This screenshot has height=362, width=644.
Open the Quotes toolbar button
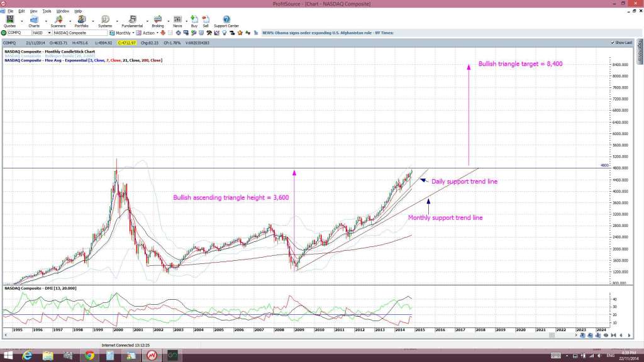click(10, 21)
